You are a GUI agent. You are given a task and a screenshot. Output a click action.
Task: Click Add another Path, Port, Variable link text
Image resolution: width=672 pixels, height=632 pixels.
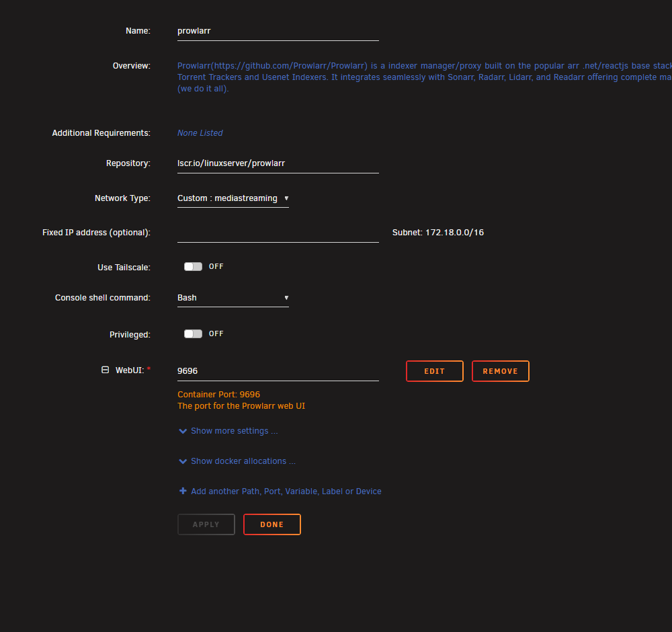tap(286, 491)
